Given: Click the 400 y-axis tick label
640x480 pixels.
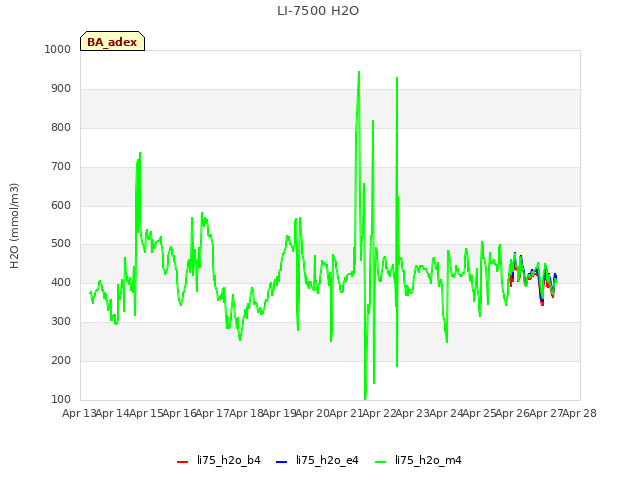Looking at the screenshot, I should pos(61,282).
